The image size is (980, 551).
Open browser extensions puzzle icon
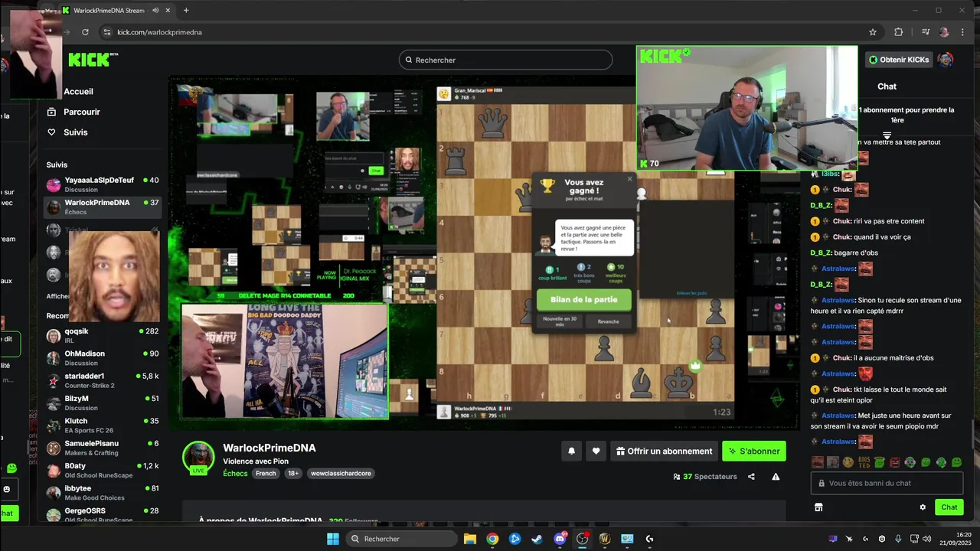[x=899, y=32]
